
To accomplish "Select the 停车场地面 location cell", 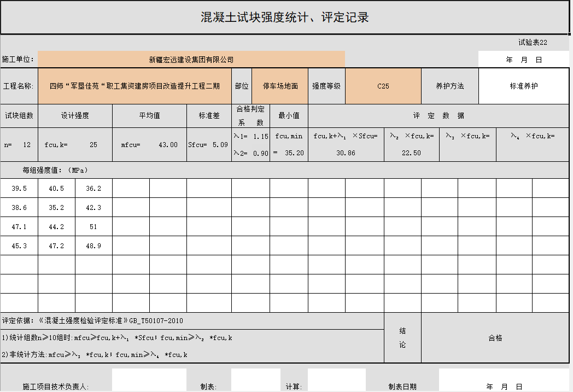I will [280, 86].
